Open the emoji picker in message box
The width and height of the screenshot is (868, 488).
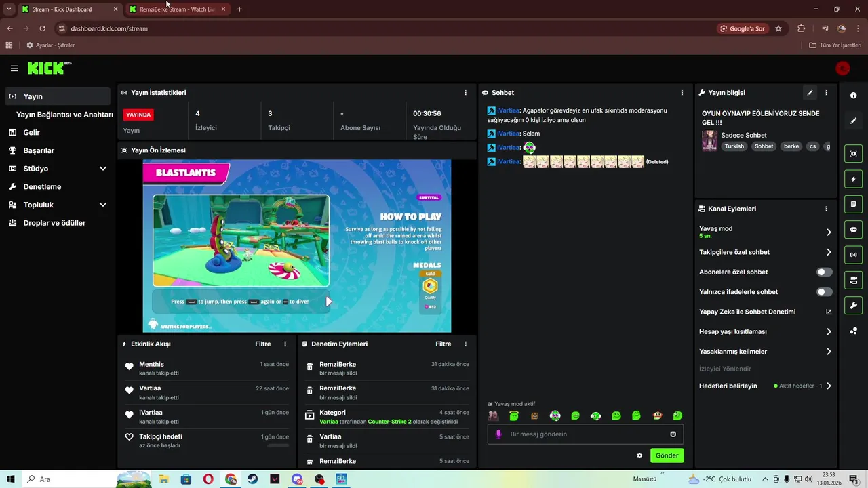[x=673, y=434]
